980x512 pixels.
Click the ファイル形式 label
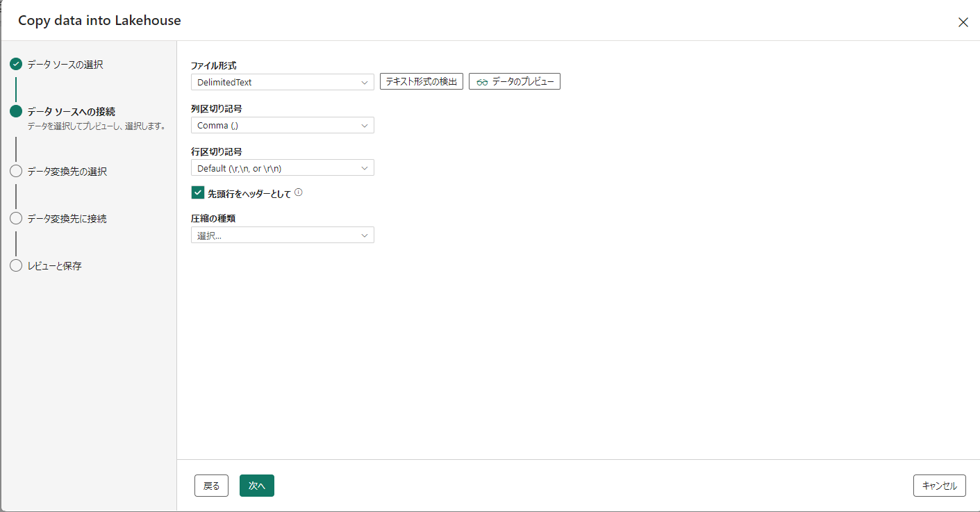click(x=214, y=65)
